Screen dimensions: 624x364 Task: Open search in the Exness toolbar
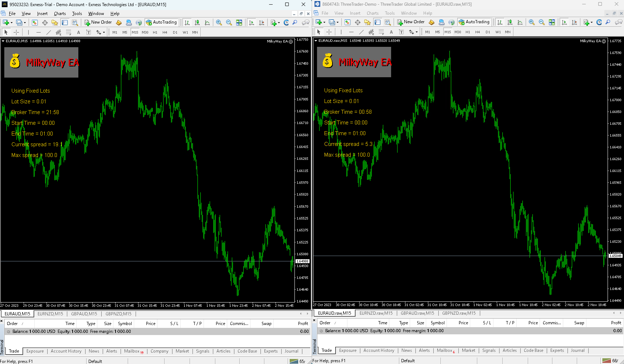295,23
